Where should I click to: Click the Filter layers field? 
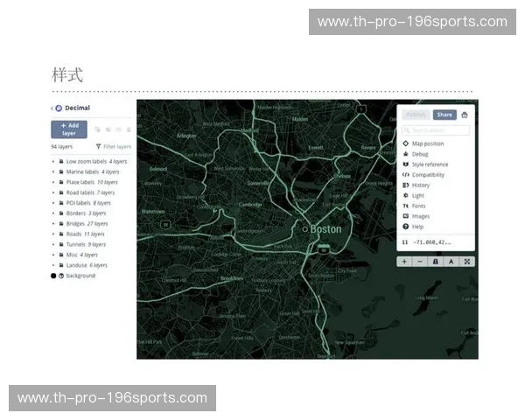(117, 146)
